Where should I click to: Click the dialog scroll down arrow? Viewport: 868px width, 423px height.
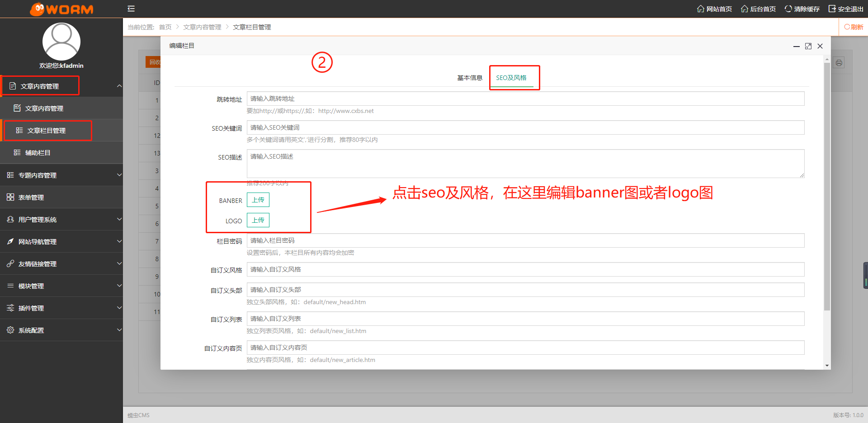(827, 366)
